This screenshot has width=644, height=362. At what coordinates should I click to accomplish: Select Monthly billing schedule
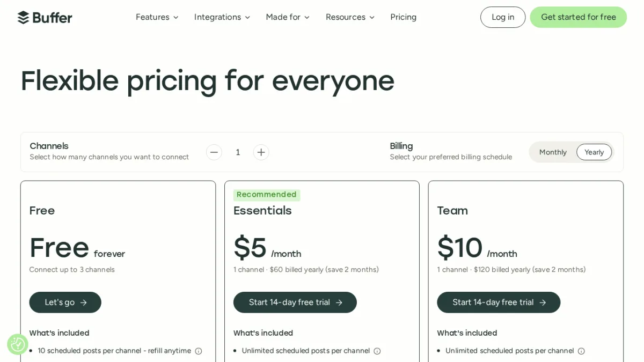tap(553, 152)
